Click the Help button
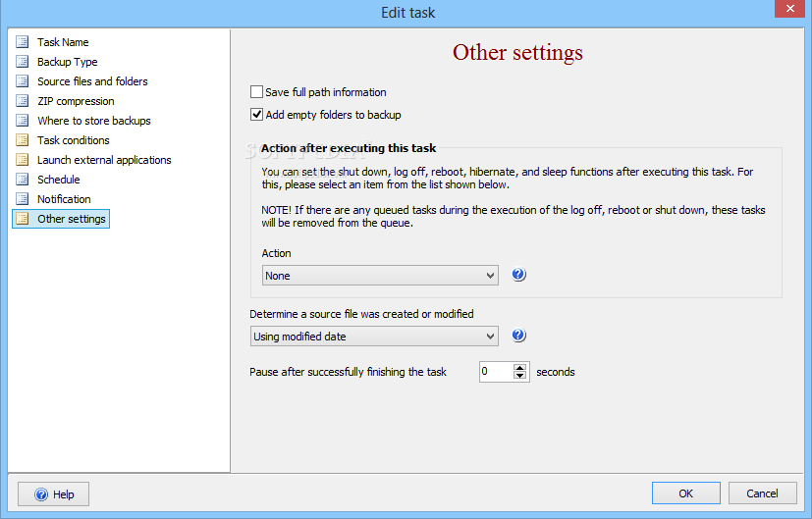Image resolution: width=812 pixels, height=519 pixels. tap(53, 494)
